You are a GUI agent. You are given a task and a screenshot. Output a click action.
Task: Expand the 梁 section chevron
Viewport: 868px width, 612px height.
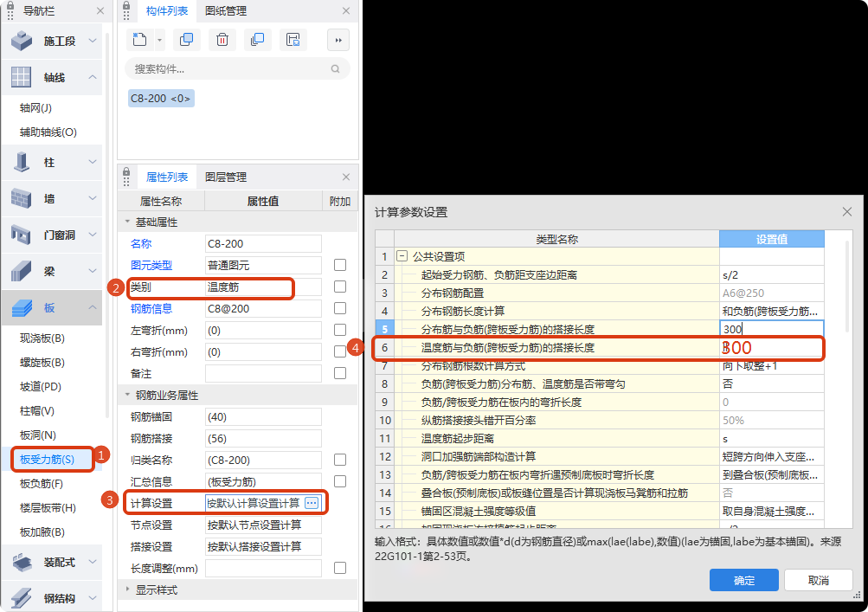(93, 271)
